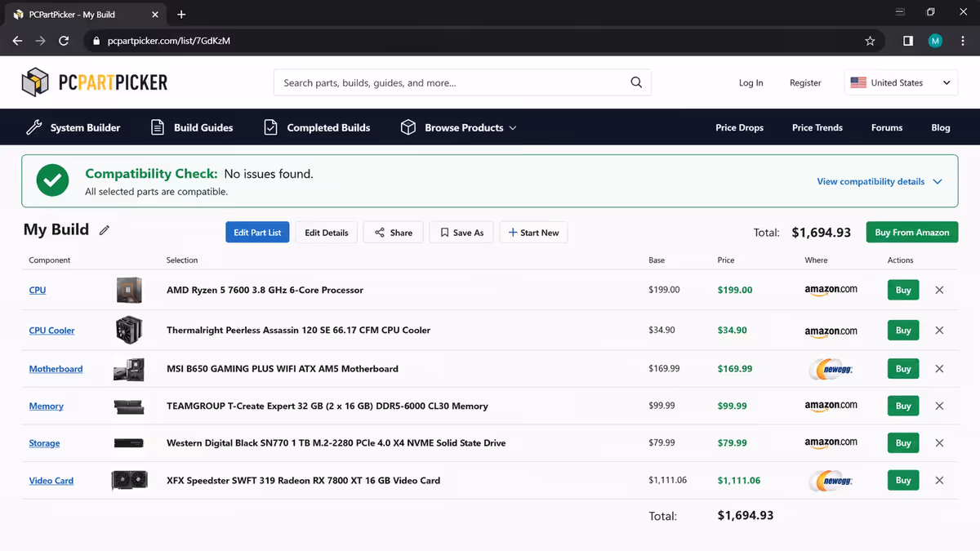
Task: Open the CPU component link
Action: point(38,290)
